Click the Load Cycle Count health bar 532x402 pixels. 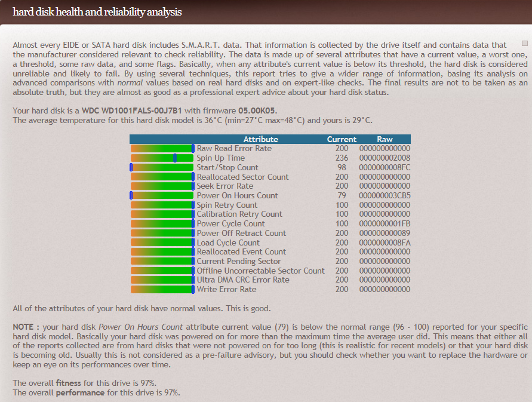click(x=162, y=243)
